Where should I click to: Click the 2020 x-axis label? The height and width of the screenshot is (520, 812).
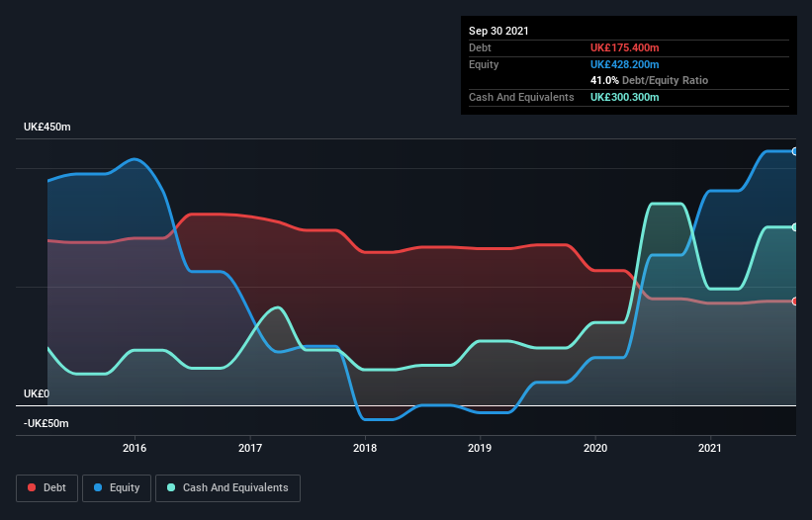click(595, 448)
